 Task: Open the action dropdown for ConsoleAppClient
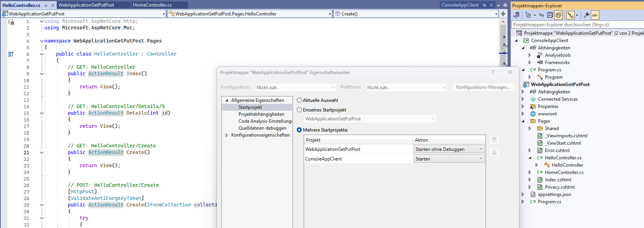pos(449,159)
